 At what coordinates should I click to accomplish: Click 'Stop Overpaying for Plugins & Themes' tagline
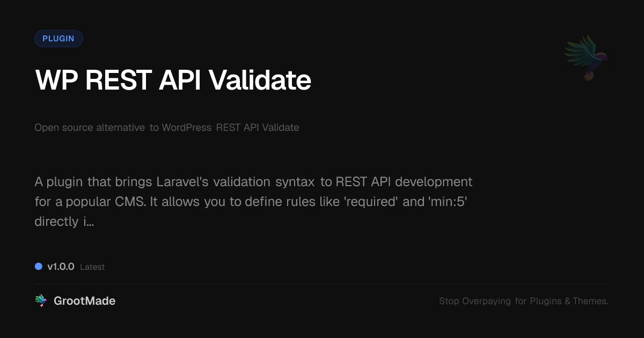(523, 301)
